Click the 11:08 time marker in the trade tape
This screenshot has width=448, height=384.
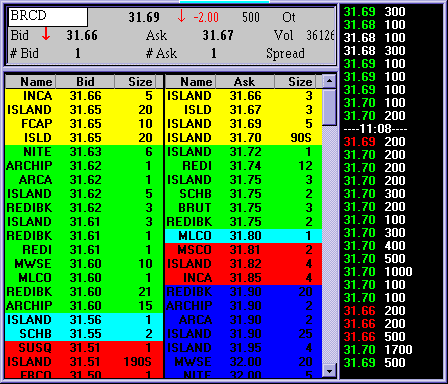click(376, 129)
